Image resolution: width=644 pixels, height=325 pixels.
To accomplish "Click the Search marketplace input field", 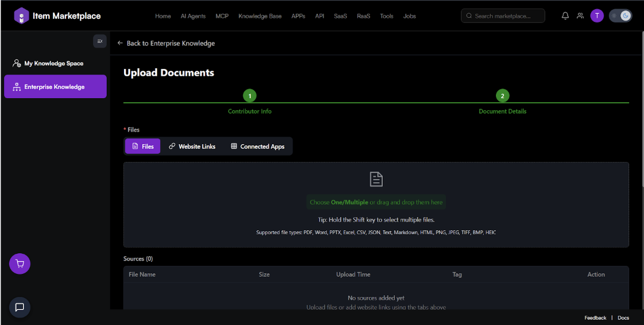I will tap(505, 16).
